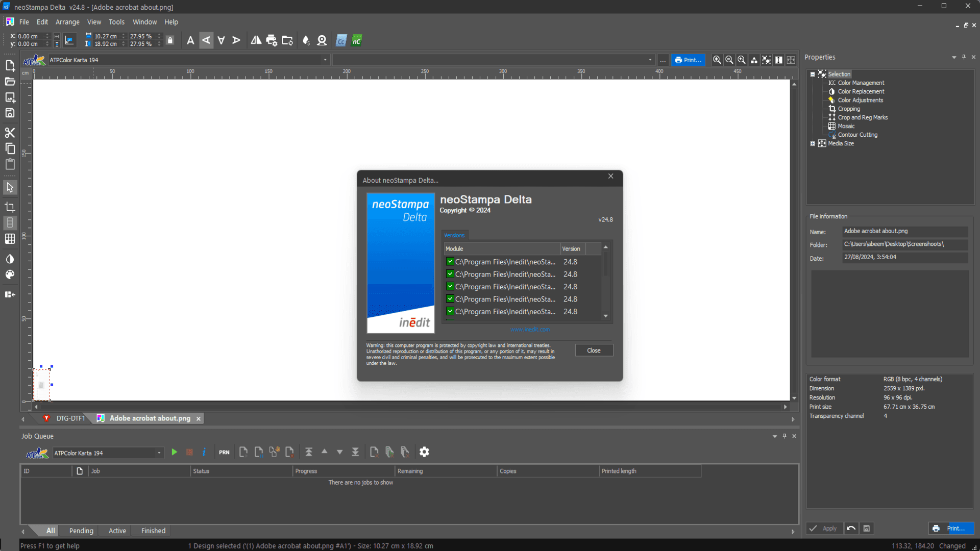
Task: Open the Job Queue printer selection dropdown
Action: (158, 453)
